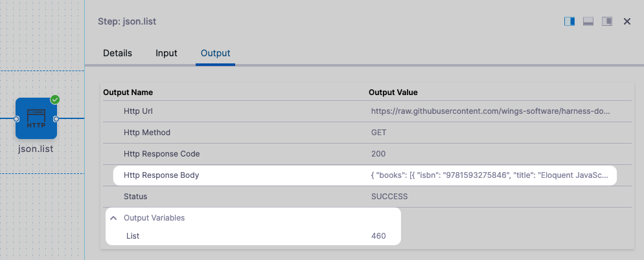644x260 pixels.
Task: Click the left connector dot of HTTP node
Action: (x=17, y=119)
